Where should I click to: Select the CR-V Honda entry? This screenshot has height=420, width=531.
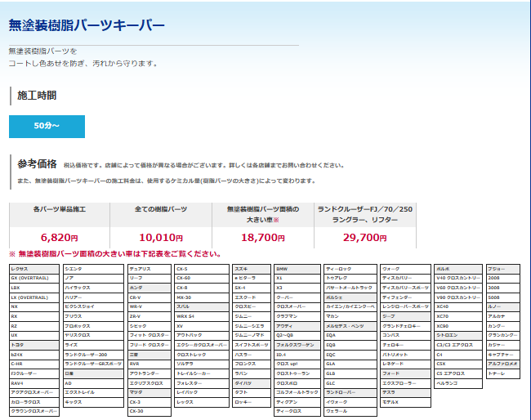149,297
